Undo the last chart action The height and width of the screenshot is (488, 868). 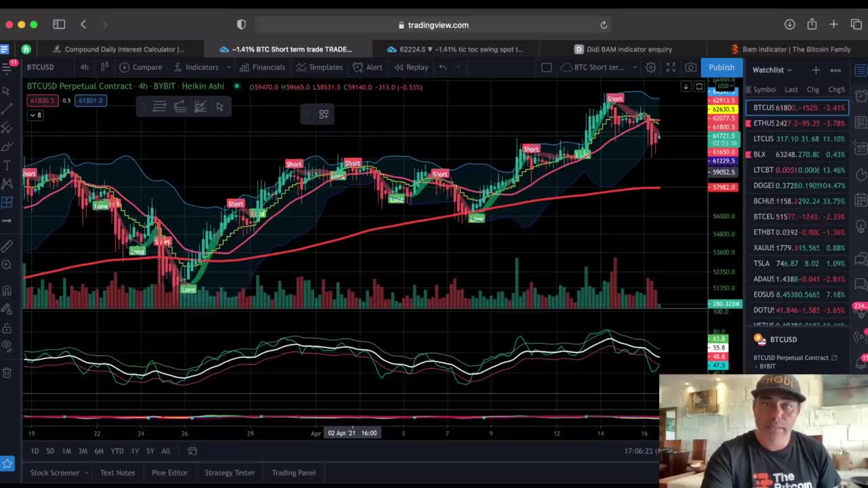(443, 67)
